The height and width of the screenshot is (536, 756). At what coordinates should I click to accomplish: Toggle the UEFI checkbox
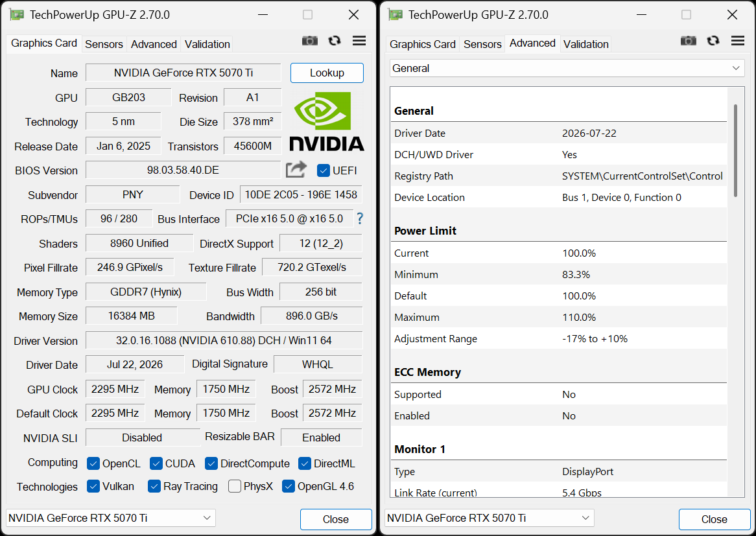[x=324, y=170]
